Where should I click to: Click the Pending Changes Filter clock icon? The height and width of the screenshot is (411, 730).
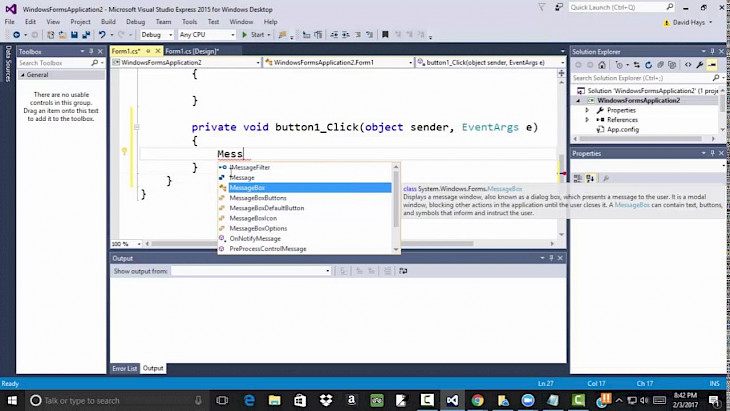619,65
